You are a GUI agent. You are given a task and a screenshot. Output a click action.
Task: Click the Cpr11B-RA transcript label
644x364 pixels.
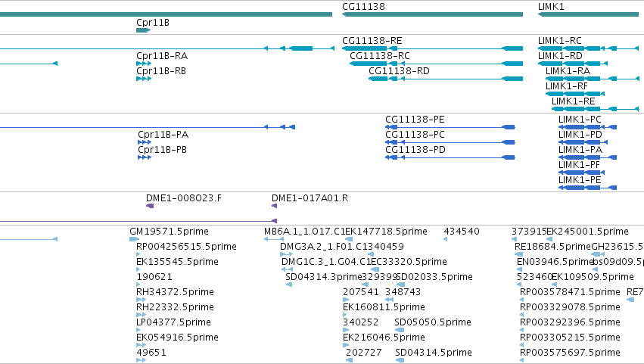(x=162, y=56)
